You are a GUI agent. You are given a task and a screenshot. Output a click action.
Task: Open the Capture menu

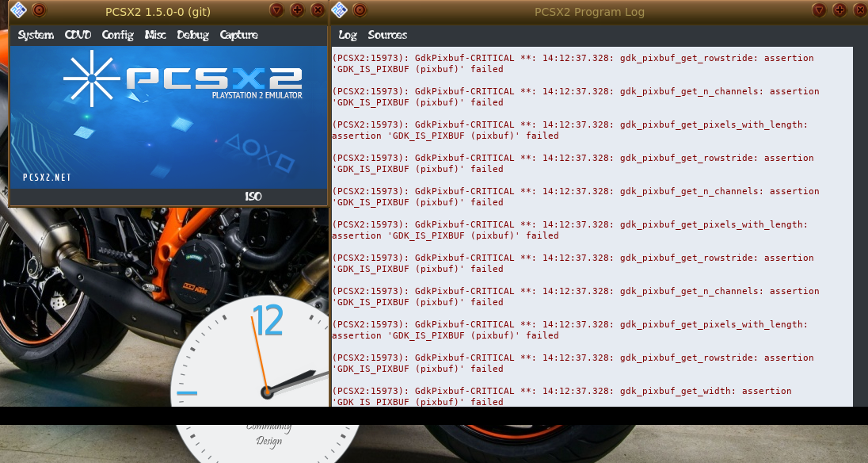(238, 35)
